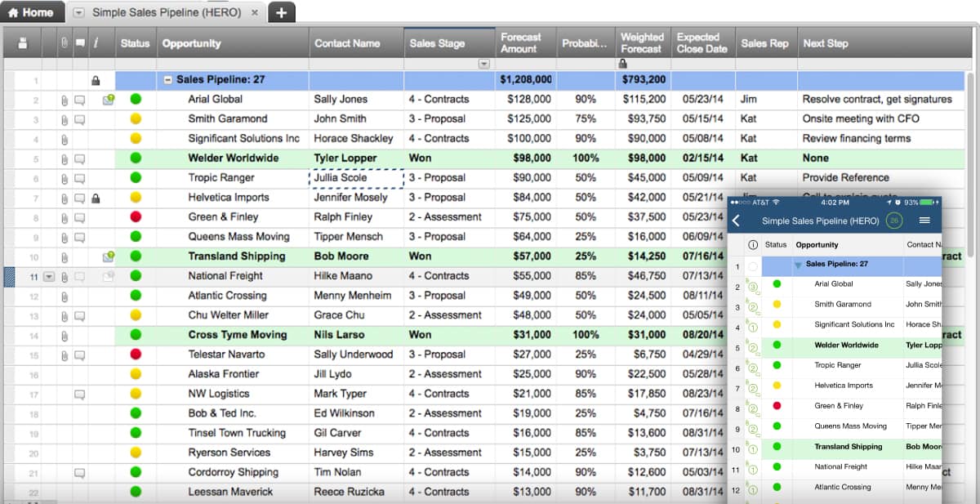The width and height of the screenshot is (980, 504).
Task: Click the lock icon on the Sales Pipeline row
Action: (96, 81)
